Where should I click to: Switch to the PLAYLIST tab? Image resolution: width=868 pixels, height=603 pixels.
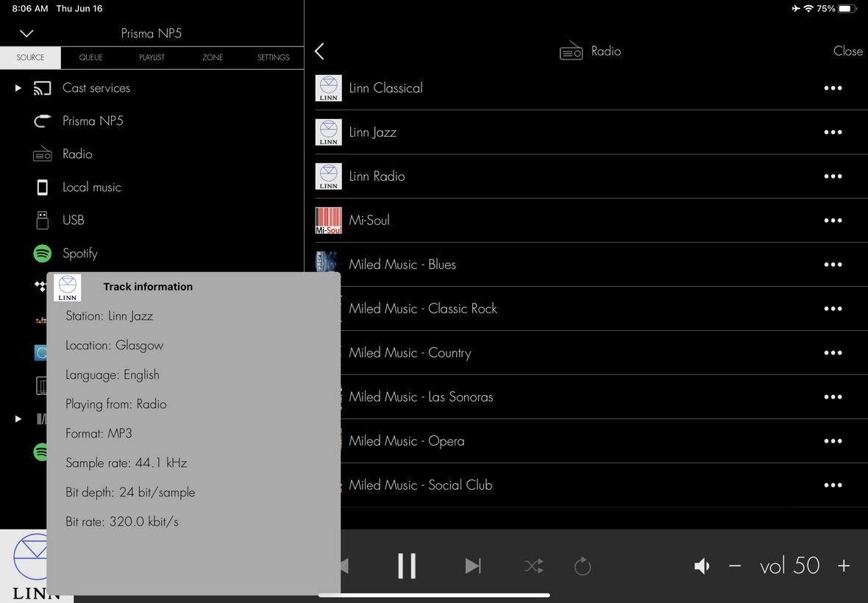(x=152, y=57)
